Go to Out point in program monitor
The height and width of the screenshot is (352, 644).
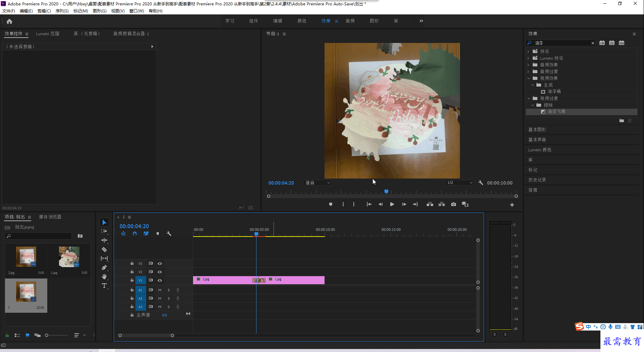[x=415, y=204]
